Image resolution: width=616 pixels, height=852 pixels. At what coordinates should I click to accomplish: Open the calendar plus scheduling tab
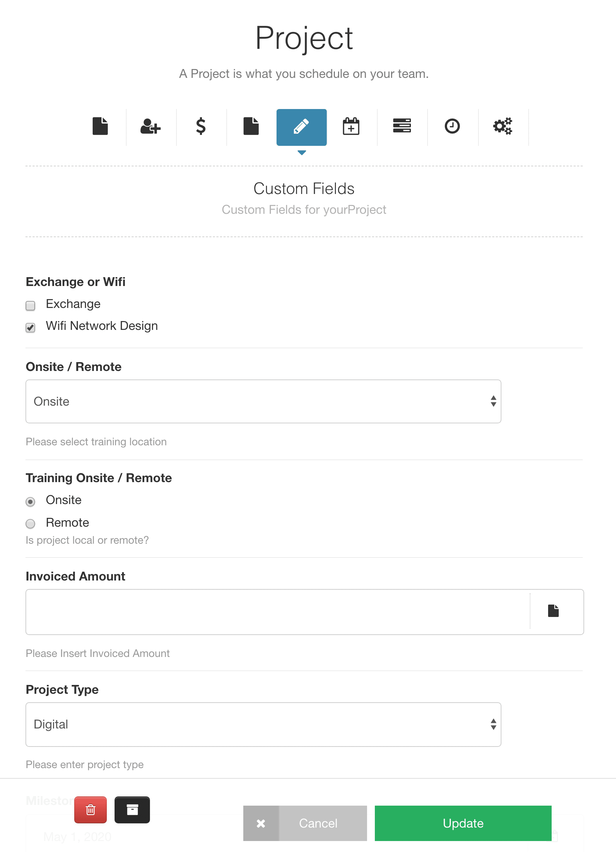coord(351,127)
